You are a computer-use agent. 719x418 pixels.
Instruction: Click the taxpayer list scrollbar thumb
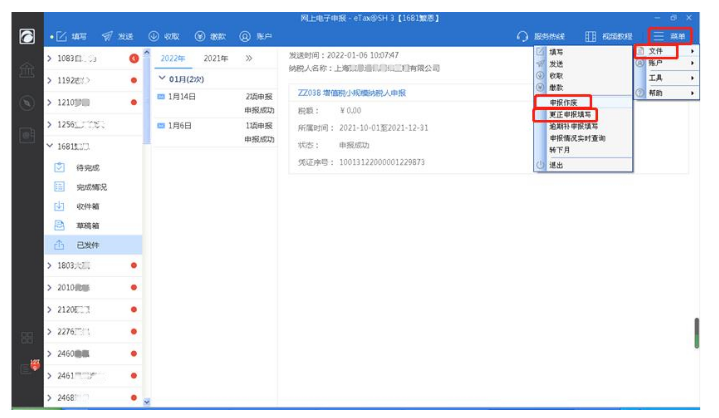click(147, 100)
